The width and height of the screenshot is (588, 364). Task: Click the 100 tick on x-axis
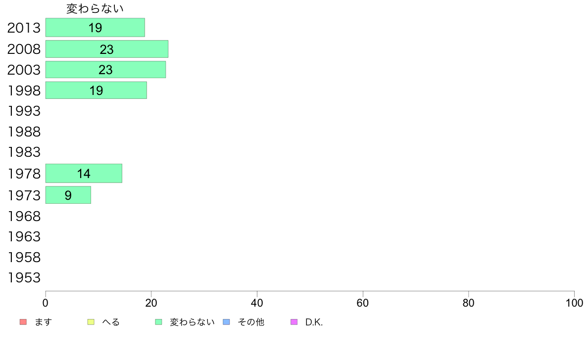(574, 303)
